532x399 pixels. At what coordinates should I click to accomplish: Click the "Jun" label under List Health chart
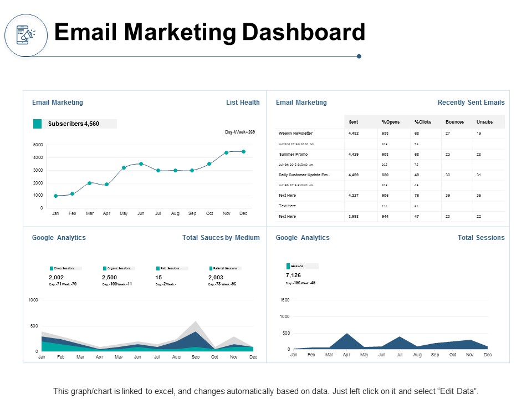(x=141, y=213)
